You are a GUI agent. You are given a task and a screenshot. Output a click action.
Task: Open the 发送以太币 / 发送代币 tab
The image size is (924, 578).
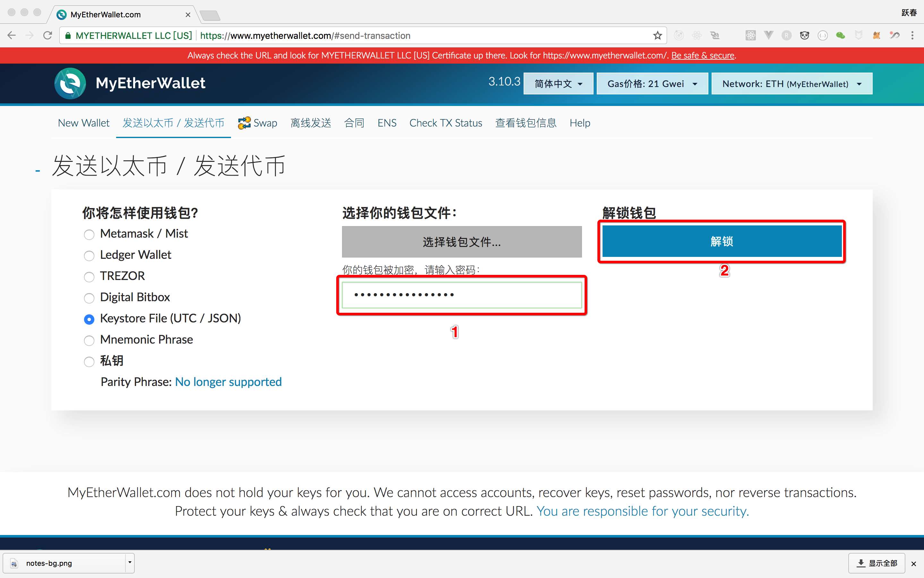click(x=173, y=123)
